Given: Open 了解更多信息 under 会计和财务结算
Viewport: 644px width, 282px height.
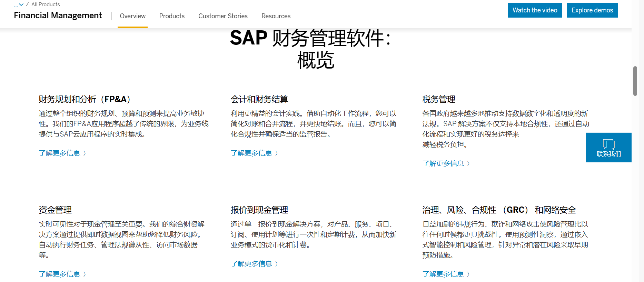Looking at the screenshot, I should (x=254, y=153).
